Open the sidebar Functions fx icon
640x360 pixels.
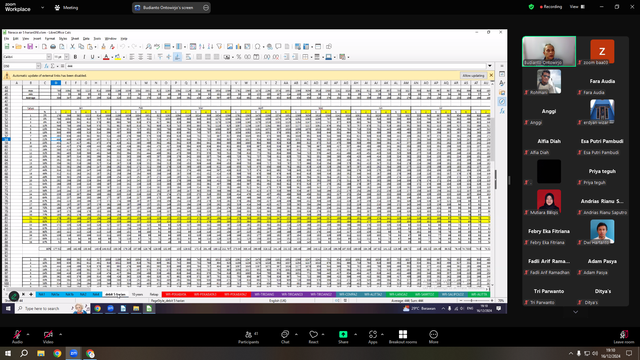coord(502,111)
